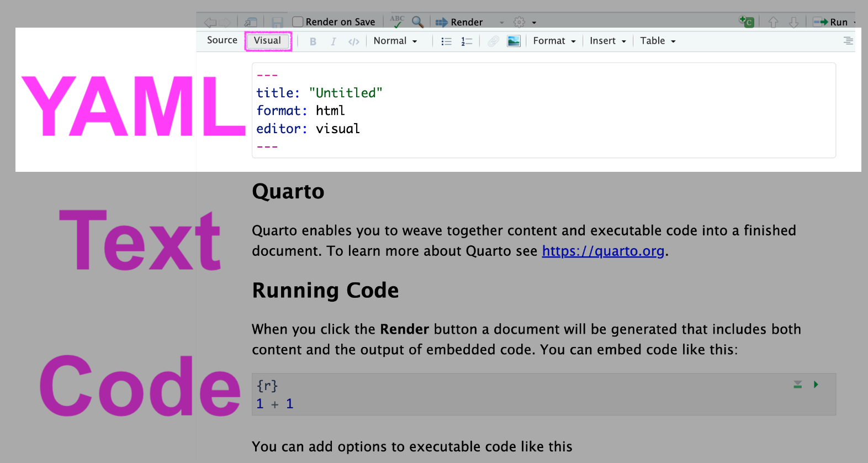Click the Render button
868x463 pixels.
(x=459, y=22)
